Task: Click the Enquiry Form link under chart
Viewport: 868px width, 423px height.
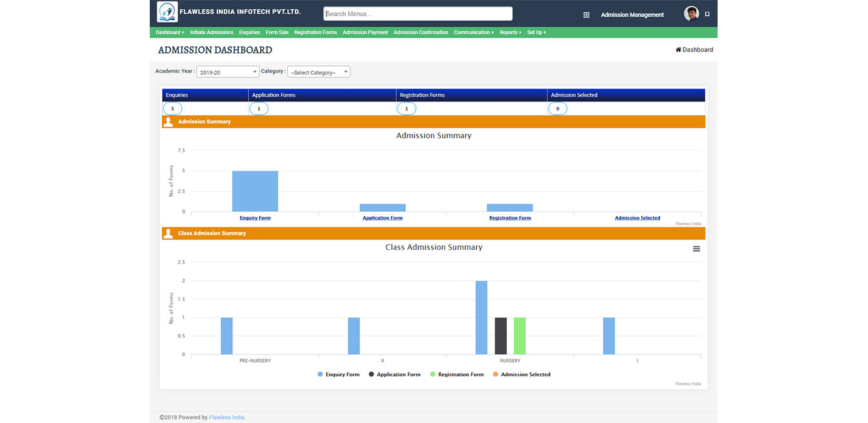Action: point(255,218)
